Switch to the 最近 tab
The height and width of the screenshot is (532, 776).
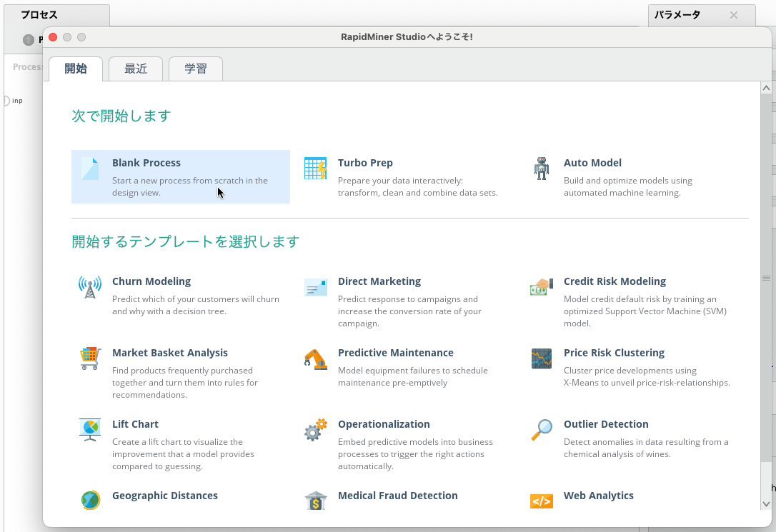coord(136,69)
